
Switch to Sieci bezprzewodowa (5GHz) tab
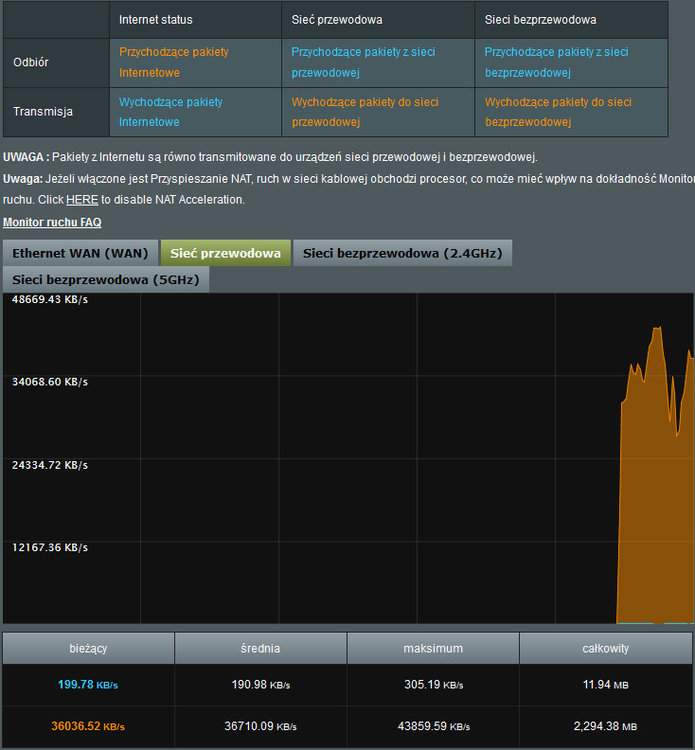[x=106, y=279]
